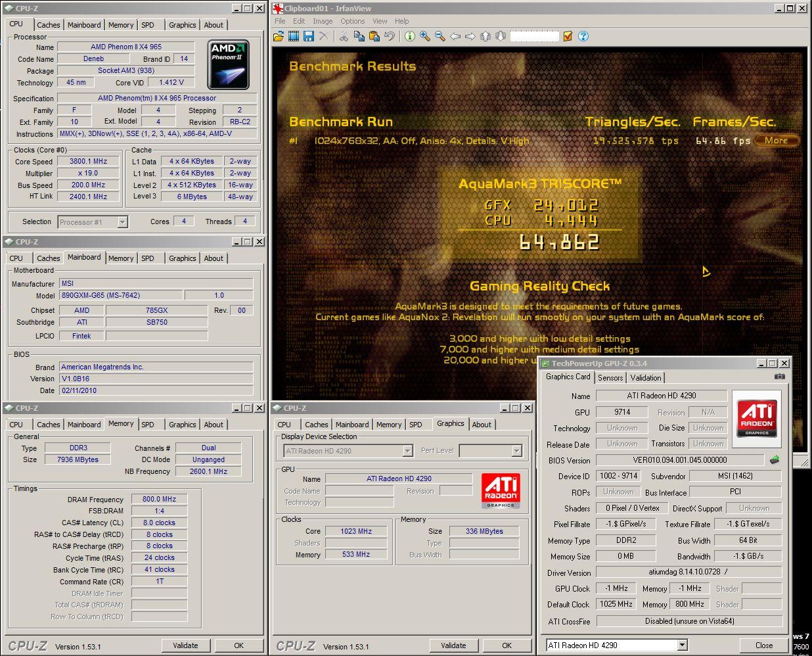Click the AMD Phenom II logo in CPU-Z
The image size is (812, 656).
coord(228,65)
